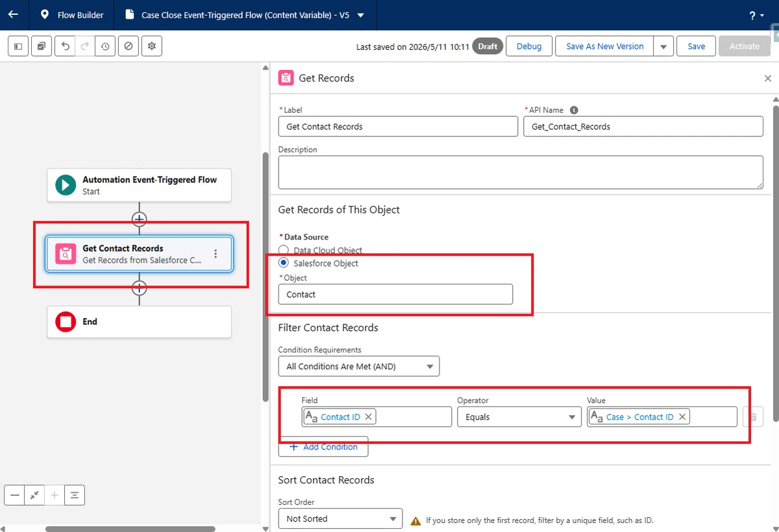Select the Data Cloud Object radio

283,250
